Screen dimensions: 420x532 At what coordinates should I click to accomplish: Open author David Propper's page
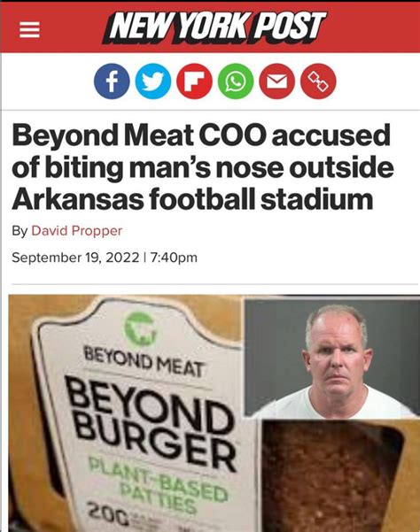tap(77, 231)
